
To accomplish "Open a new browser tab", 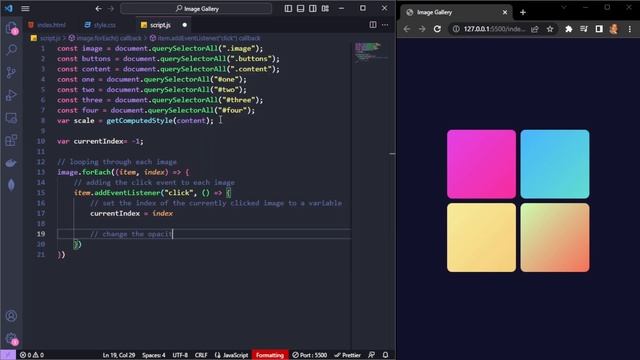I will coord(523,12).
